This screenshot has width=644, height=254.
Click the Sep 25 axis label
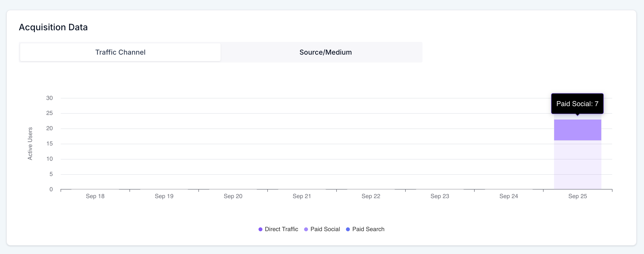coord(578,196)
